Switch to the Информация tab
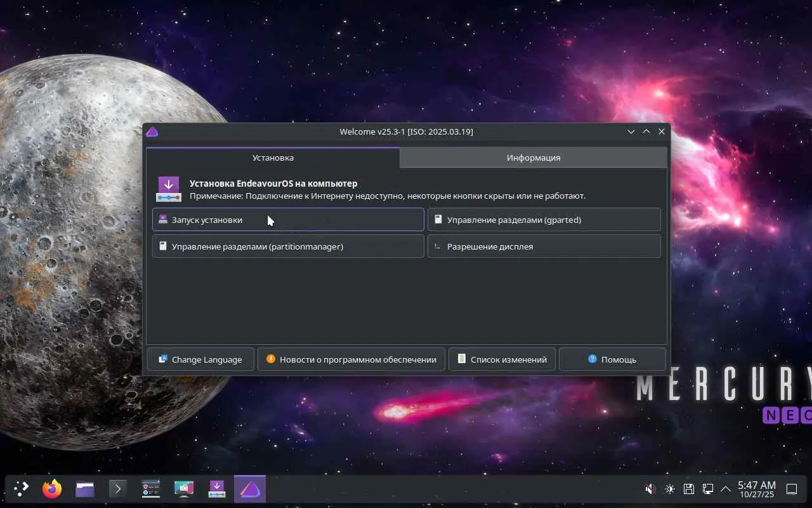This screenshot has width=812, height=508. click(x=534, y=157)
